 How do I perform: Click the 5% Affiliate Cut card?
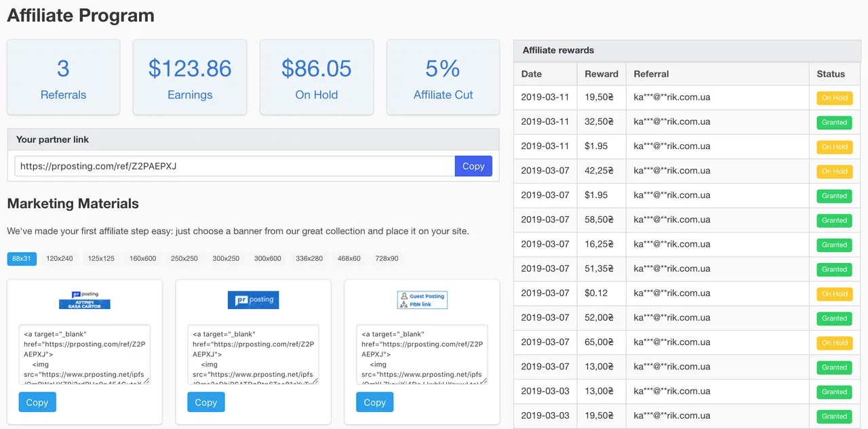coord(443,77)
